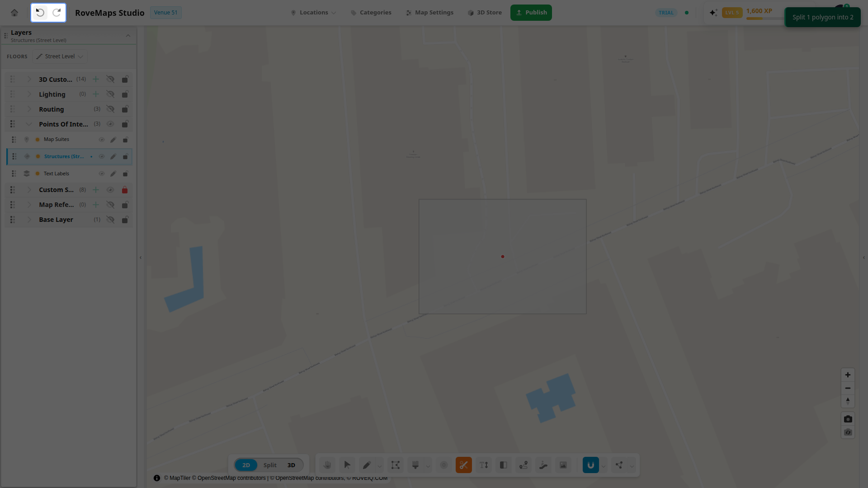
Task: Click the TRIAL badge
Action: 666,13
